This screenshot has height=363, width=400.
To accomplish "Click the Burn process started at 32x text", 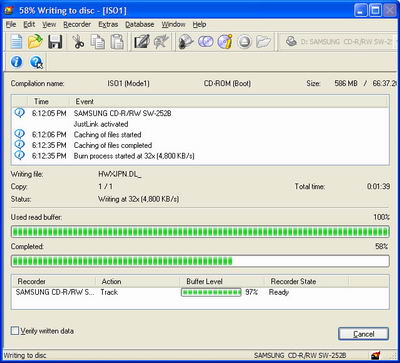I will tap(134, 156).
